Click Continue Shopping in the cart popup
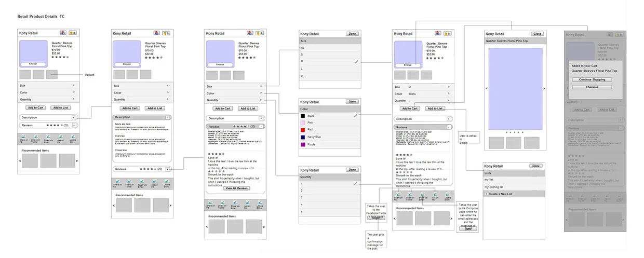This screenshot has width=644, height=258. click(592, 80)
